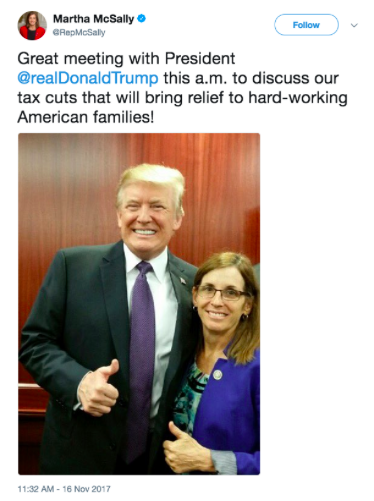
Task: Click the purple tie in the photo
Action: (x=141, y=358)
